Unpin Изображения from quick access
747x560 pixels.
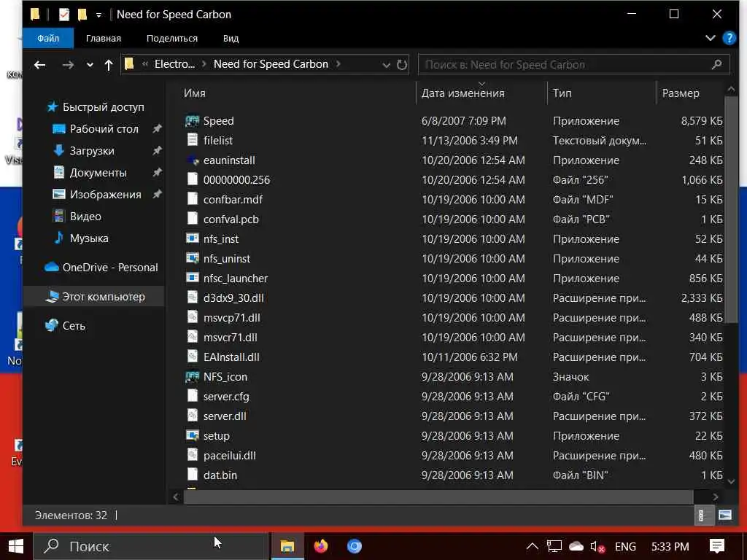coord(157,194)
